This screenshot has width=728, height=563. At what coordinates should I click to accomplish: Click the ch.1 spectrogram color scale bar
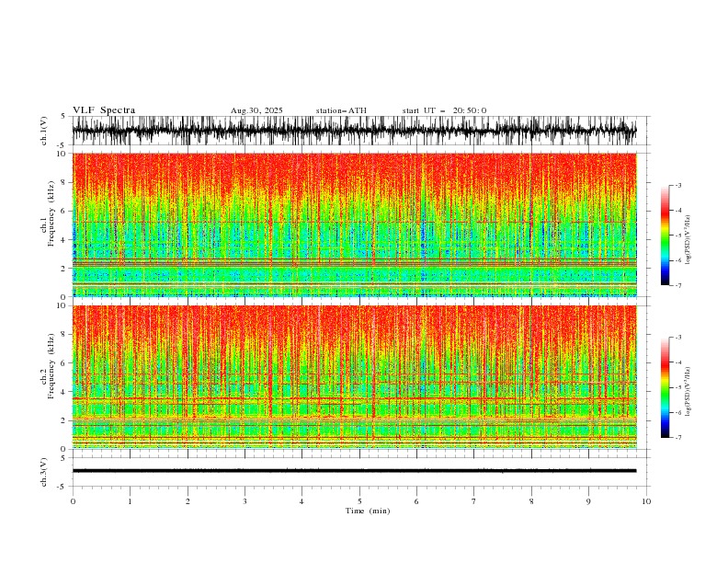click(665, 236)
